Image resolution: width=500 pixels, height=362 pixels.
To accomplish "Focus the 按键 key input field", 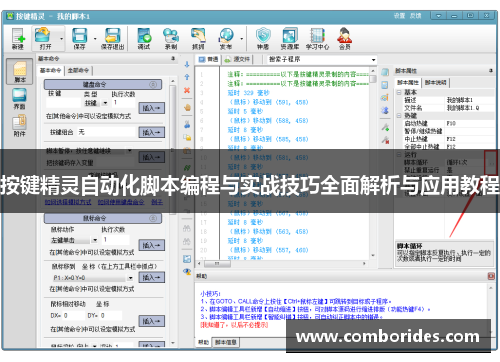I will point(63,103).
